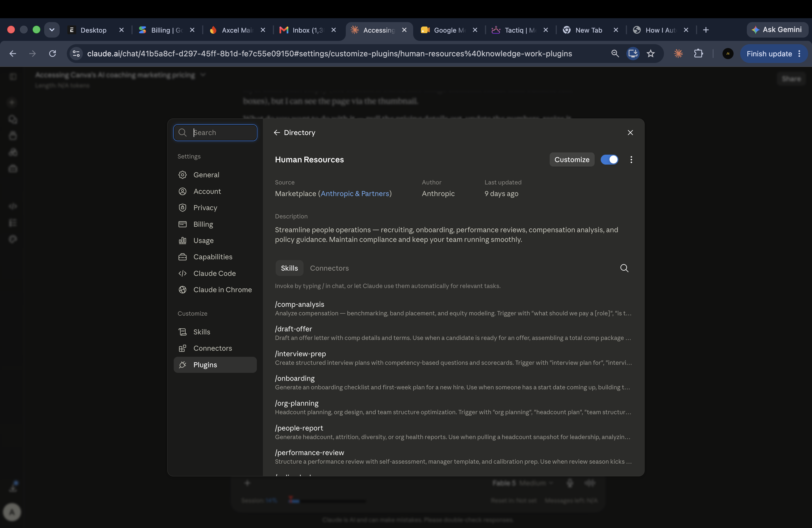The image size is (812, 528).
Task: Open the plugin more options menu
Action: coord(631,160)
